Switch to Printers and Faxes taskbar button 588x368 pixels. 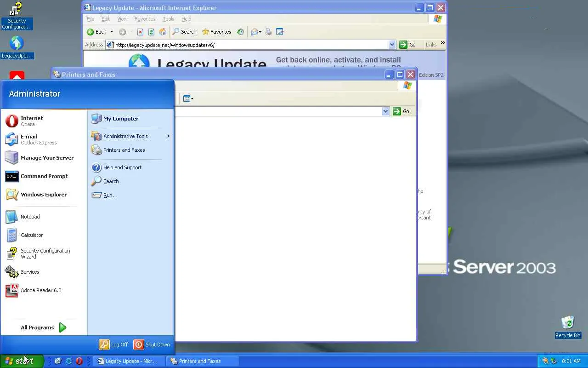click(x=202, y=361)
